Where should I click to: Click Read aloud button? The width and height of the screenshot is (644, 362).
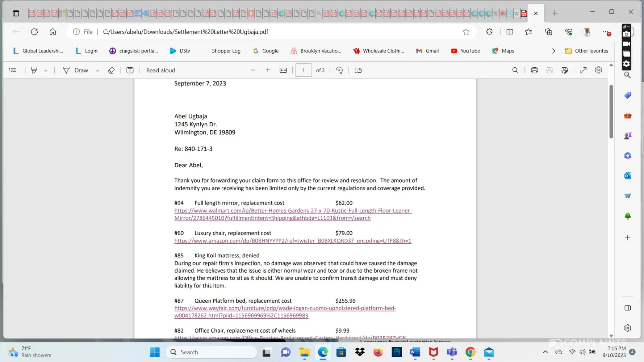[160, 70]
